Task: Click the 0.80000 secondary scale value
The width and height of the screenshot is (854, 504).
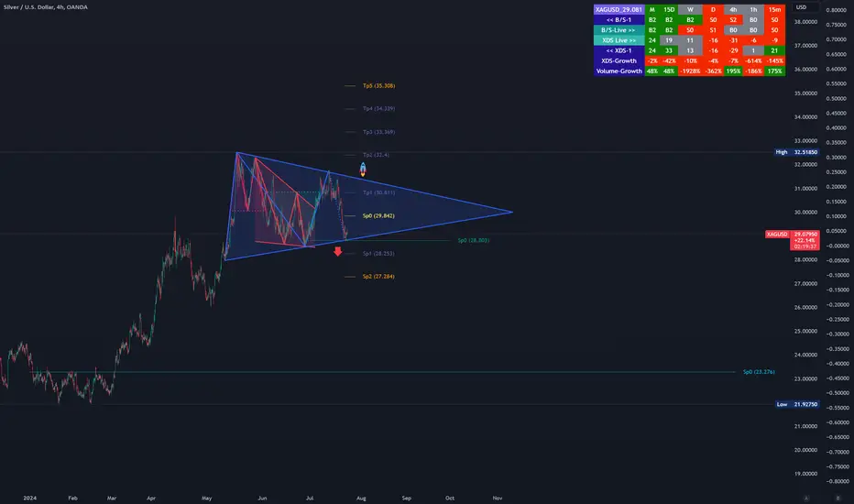Action: 836,10
